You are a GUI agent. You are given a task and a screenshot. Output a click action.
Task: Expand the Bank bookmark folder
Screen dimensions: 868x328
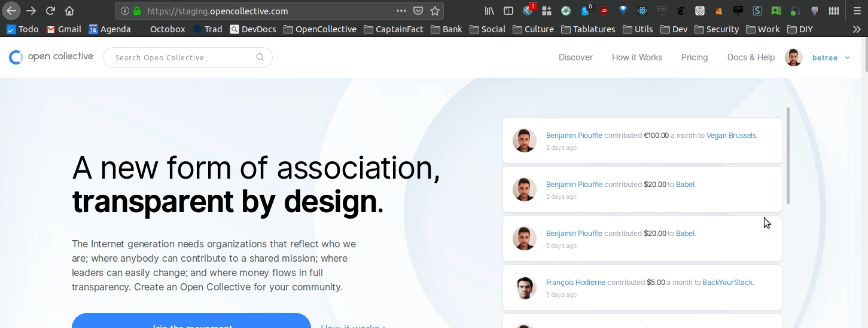tap(446, 29)
